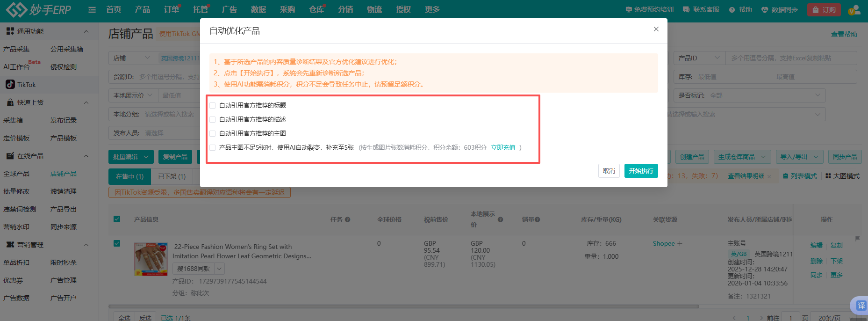Click the 任务 column help icon
Screen dimensions: 868x321
click(347, 219)
